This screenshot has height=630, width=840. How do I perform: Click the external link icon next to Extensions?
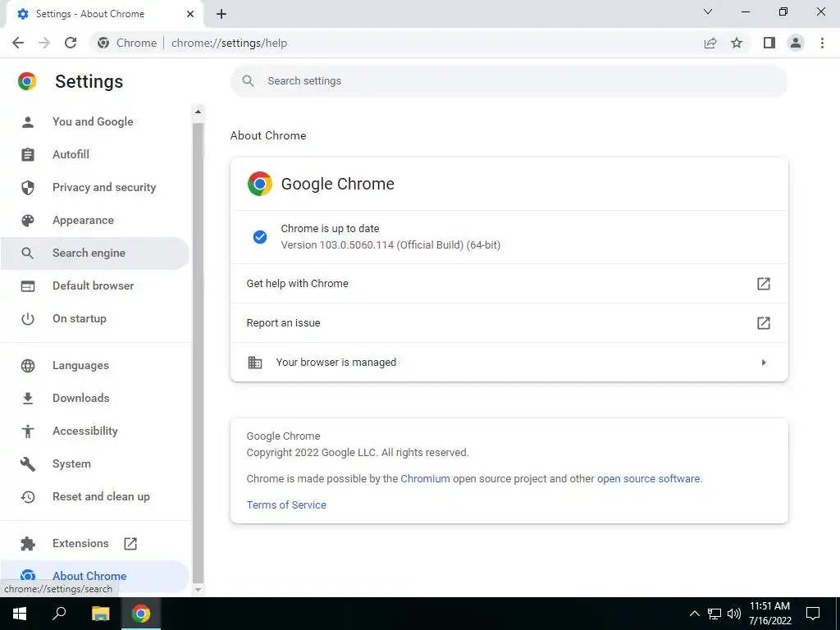pyautogui.click(x=130, y=543)
